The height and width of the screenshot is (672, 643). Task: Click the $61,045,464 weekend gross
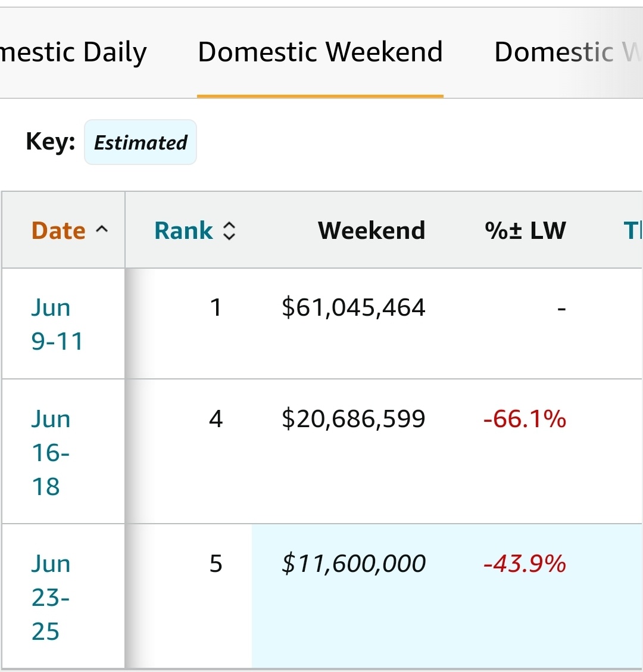pos(354,308)
